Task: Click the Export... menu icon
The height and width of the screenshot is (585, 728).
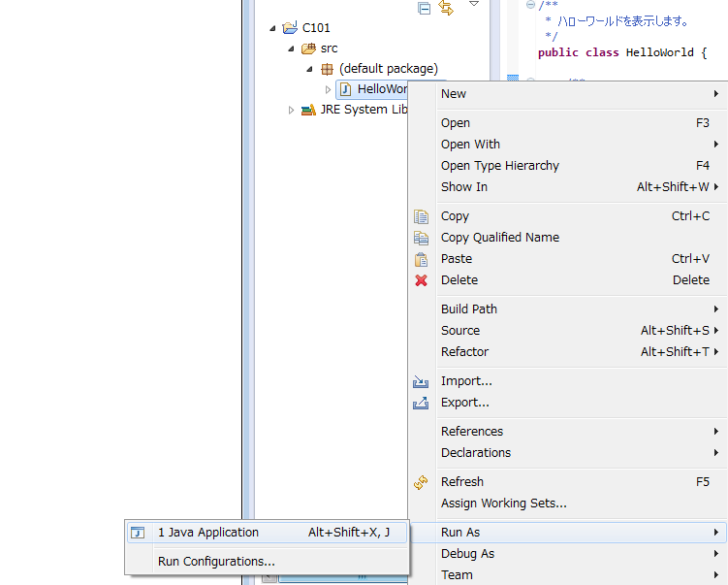Action: (421, 403)
